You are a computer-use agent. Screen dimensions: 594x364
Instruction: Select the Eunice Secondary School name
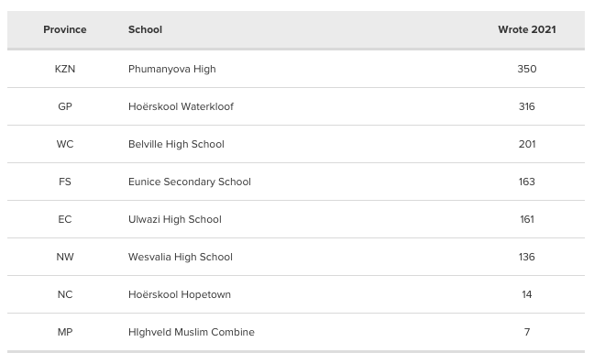click(190, 182)
